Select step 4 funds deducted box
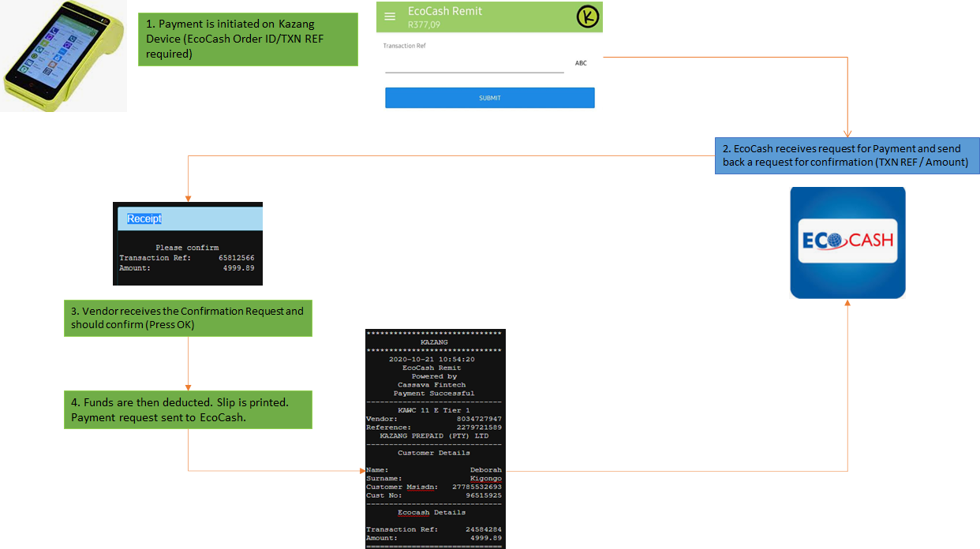This screenshot has width=980, height=549. click(x=188, y=409)
